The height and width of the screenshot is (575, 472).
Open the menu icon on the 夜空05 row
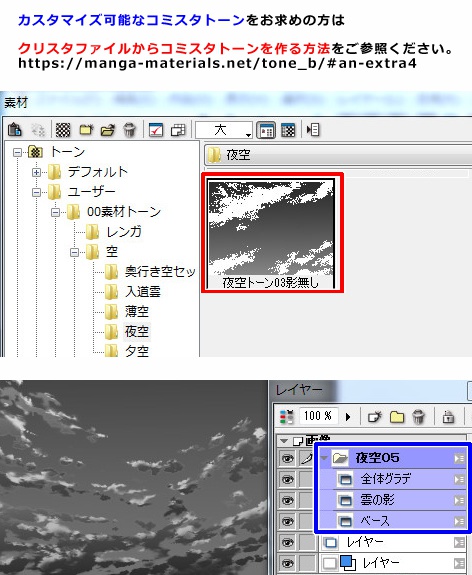(459, 458)
